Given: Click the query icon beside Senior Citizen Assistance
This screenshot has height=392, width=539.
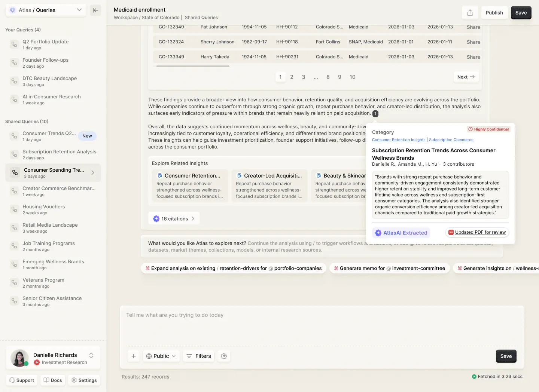Looking at the screenshot, I should [14, 301].
